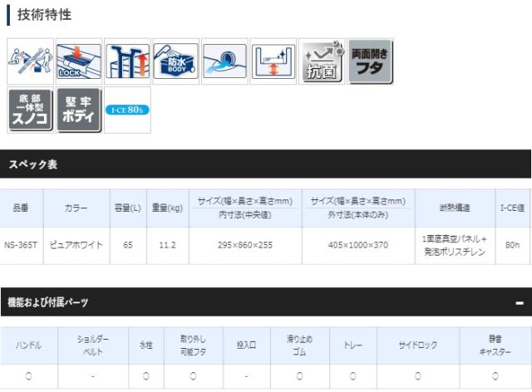
Task: Click the NS-365T model number cell
Action: [x=21, y=245]
